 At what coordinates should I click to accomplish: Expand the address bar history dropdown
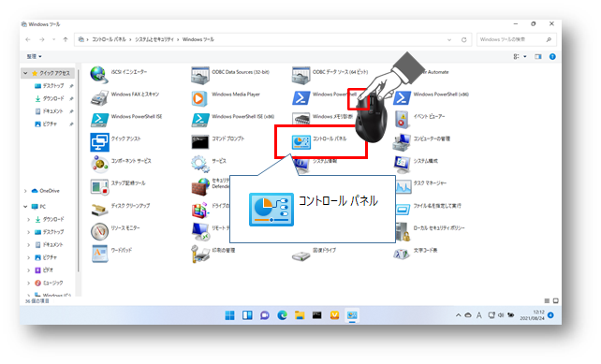(449, 40)
